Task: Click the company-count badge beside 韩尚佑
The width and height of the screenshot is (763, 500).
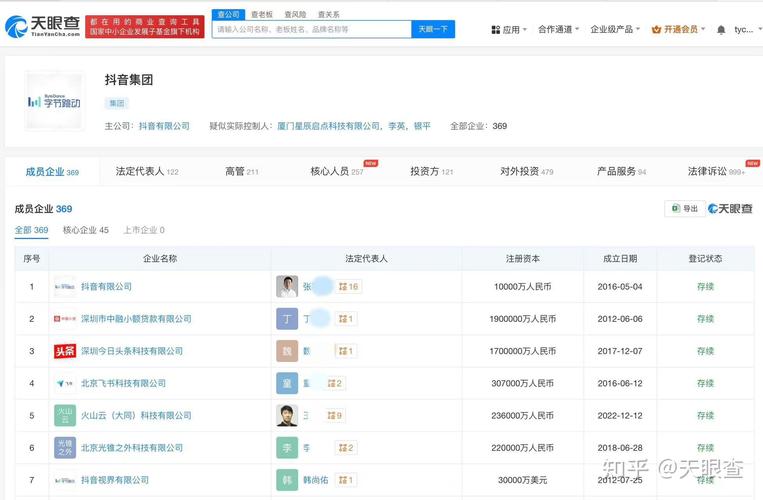Action: tap(346, 480)
